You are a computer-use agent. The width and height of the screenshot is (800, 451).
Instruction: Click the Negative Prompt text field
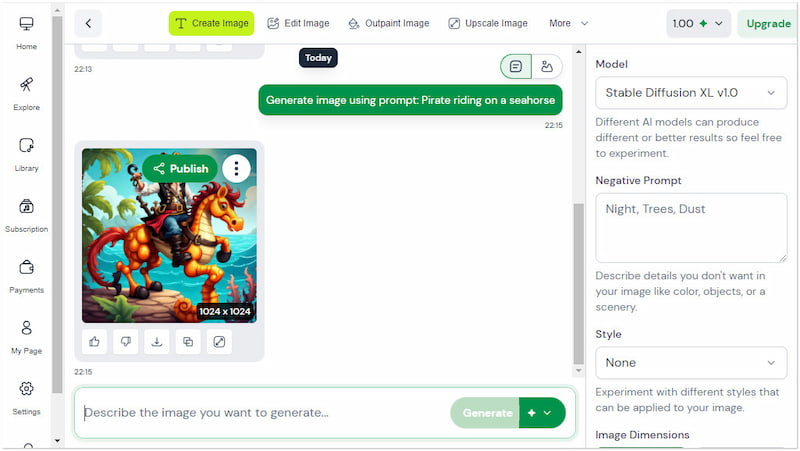(x=690, y=228)
